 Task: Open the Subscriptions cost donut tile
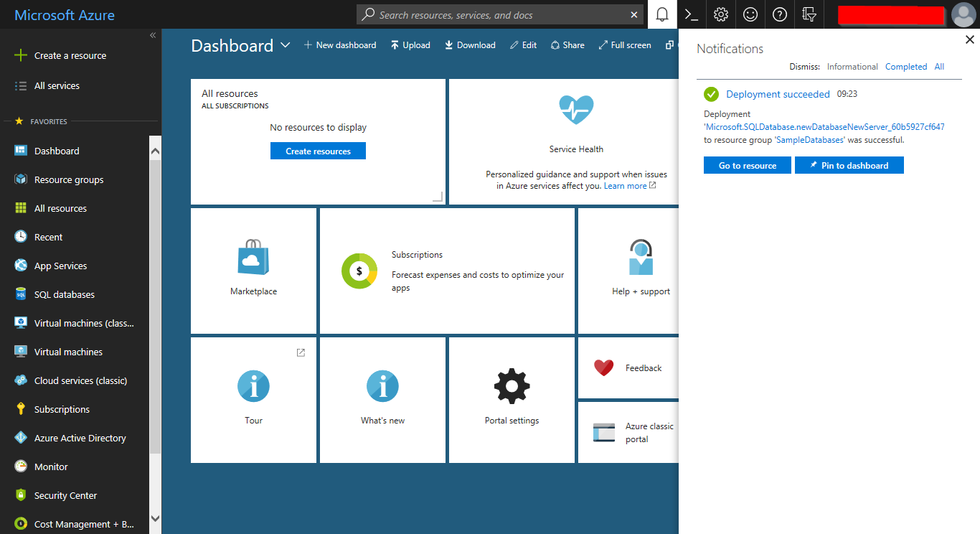click(x=447, y=271)
